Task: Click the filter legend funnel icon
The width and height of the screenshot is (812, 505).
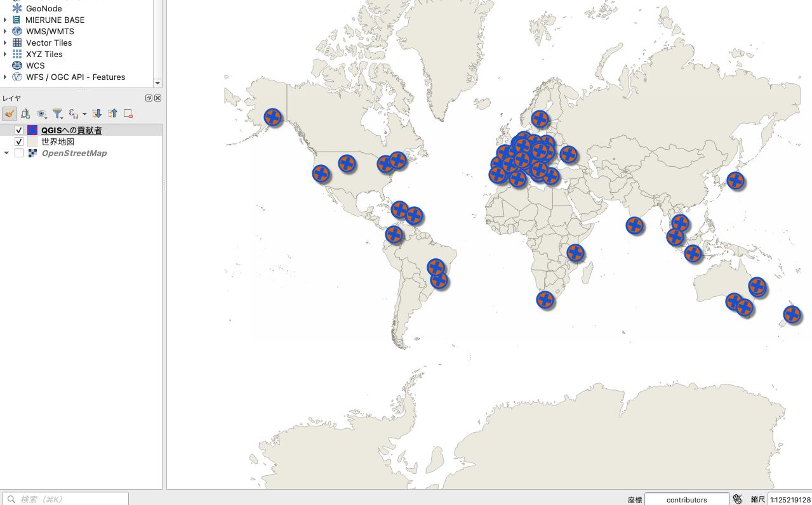Action: pos(57,114)
